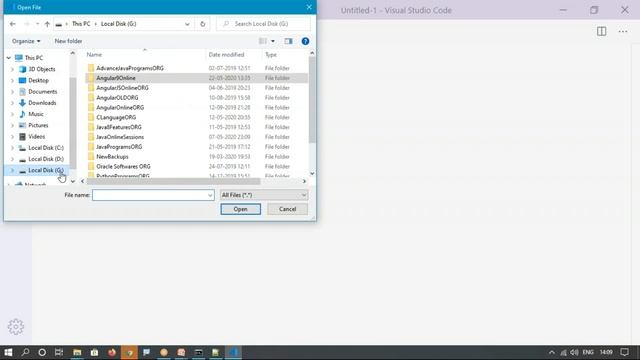The height and width of the screenshot is (360, 640).
Task: Collapse This PC tree node
Action: [x=9, y=58]
